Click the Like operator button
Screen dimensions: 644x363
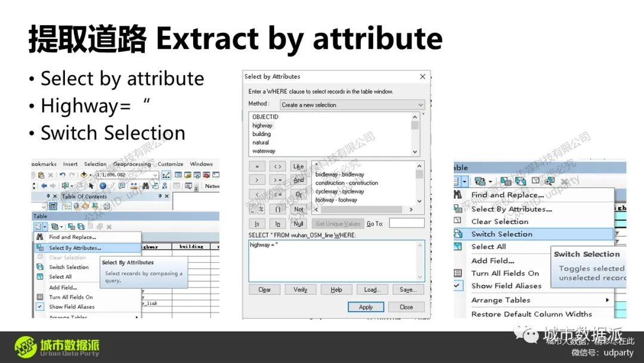coord(299,166)
